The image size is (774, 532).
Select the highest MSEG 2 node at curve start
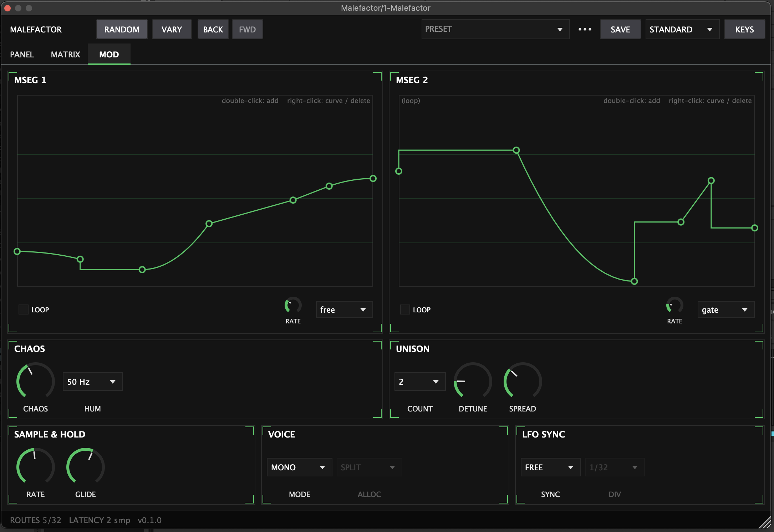(516, 150)
